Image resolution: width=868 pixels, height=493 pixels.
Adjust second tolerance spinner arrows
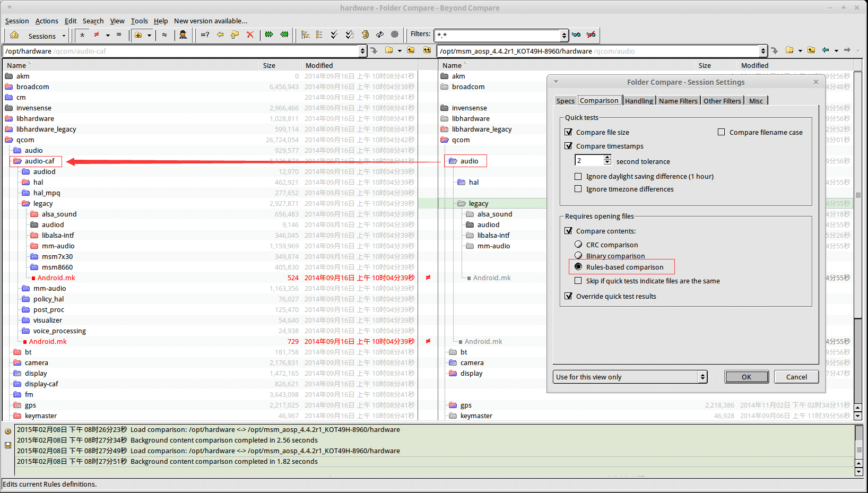click(x=607, y=160)
